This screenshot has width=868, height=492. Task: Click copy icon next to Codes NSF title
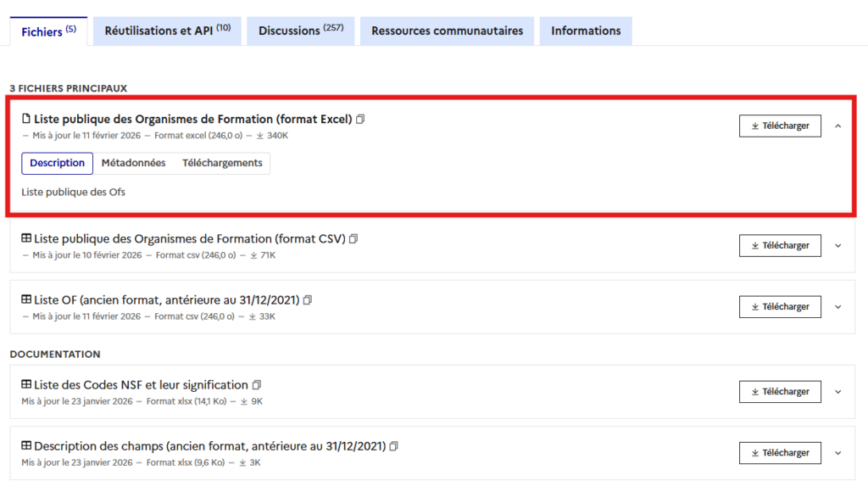[256, 385]
